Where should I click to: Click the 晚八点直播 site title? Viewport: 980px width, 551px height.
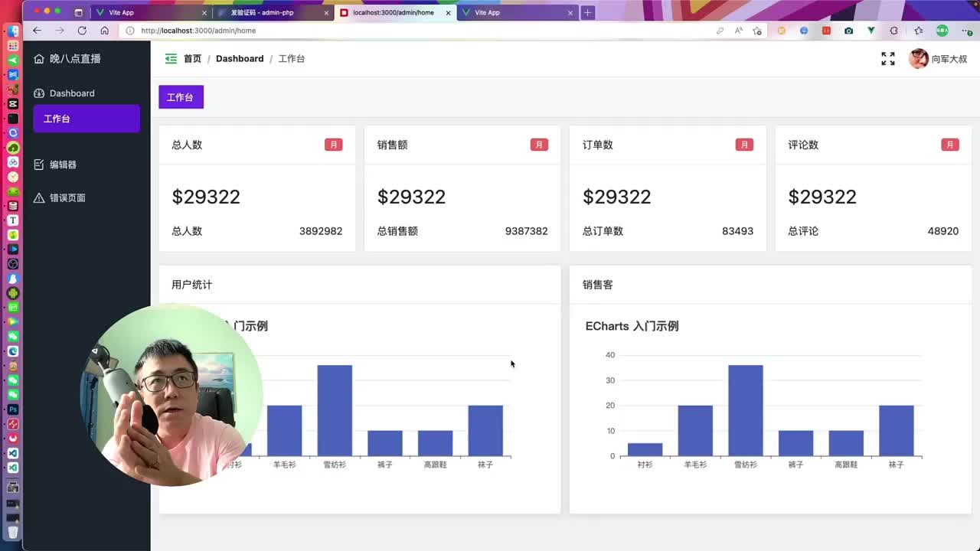pyautogui.click(x=75, y=59)
